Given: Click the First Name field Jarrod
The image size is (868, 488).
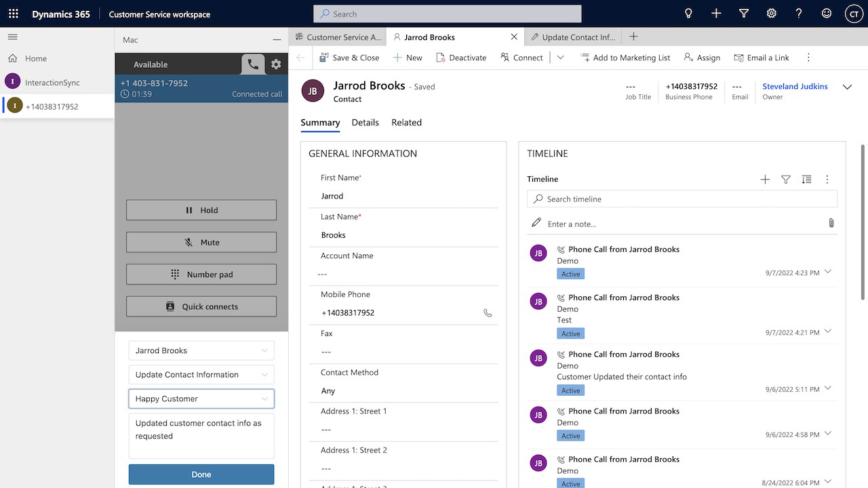Looking at the screenshot, I should pyautogui.click(x=409, y=196).
